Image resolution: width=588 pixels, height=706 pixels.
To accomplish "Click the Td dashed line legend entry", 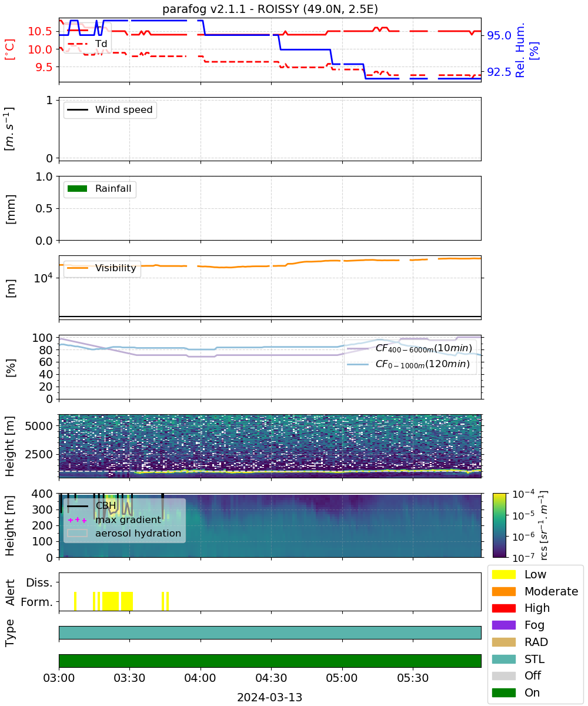I will 88,44.
